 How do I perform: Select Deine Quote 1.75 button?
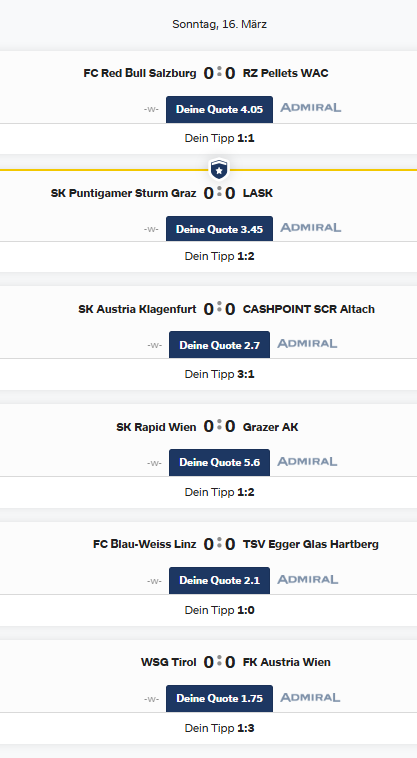point(219,699)
